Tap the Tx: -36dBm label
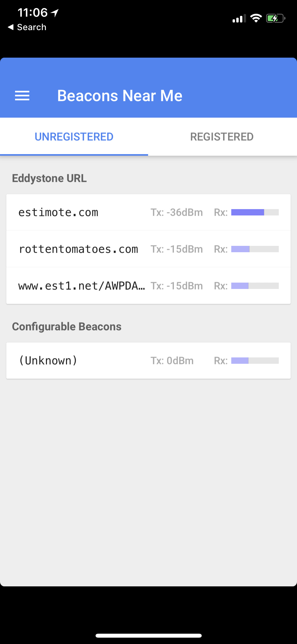Image resolution: width=297 pixels, height=644 pixels. (177, 213)
